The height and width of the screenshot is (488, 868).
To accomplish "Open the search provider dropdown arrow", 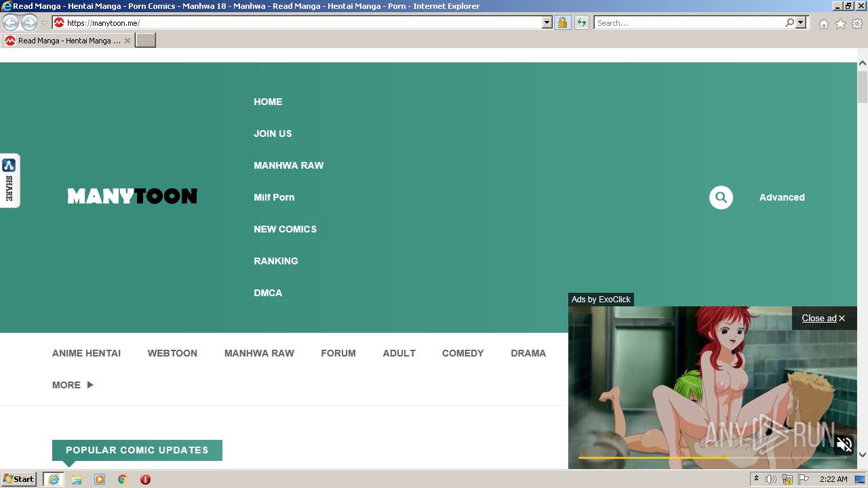I will (801, 22).
